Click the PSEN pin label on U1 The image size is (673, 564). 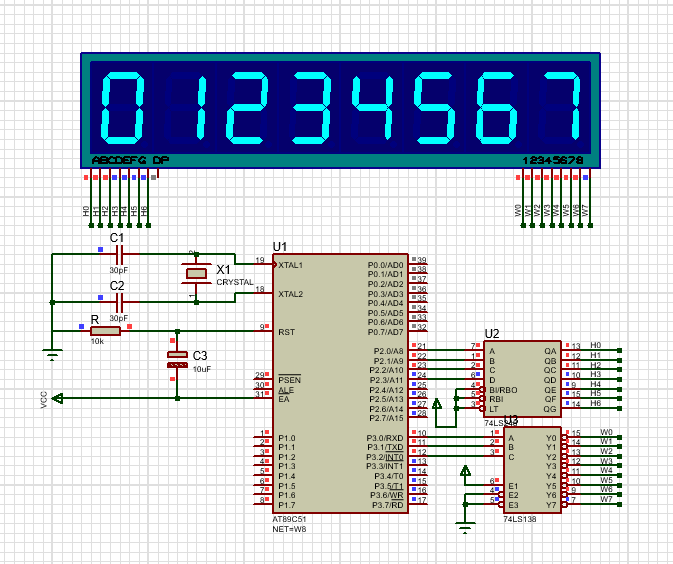pos(289,380)
